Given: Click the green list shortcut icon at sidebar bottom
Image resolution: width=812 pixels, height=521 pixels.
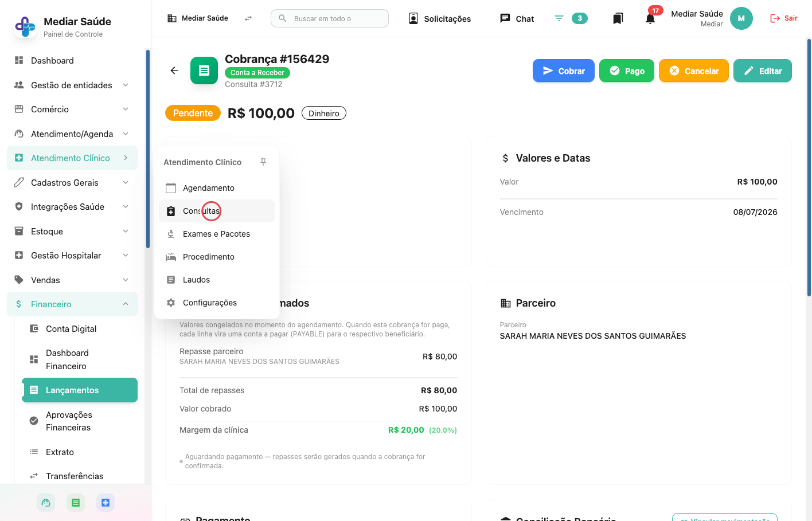Looking at the screenshot, I should coord(76,503).
